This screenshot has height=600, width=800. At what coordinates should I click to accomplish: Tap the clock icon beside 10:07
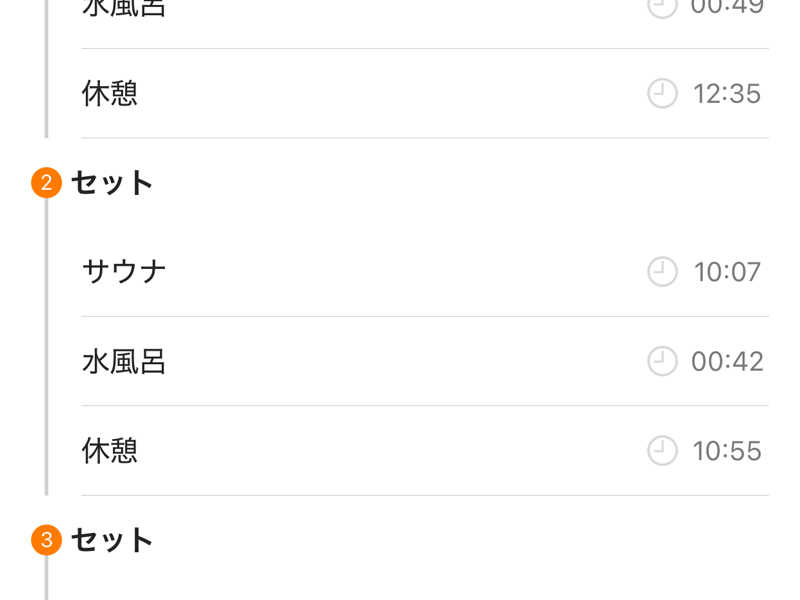point(662,272)
